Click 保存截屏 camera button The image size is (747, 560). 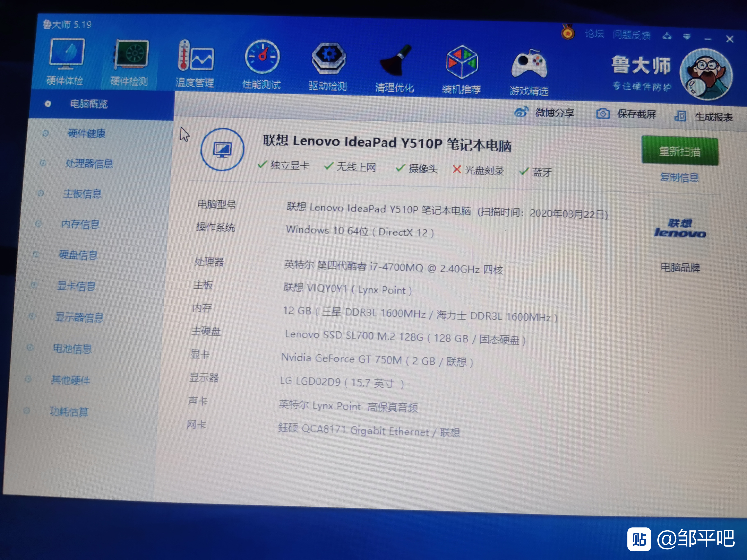point(626,114)
